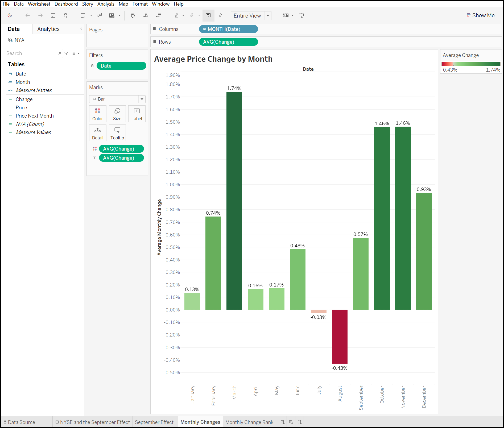Open the Size marks card
The image size is (504, 428).
click(x=117, y=114)
